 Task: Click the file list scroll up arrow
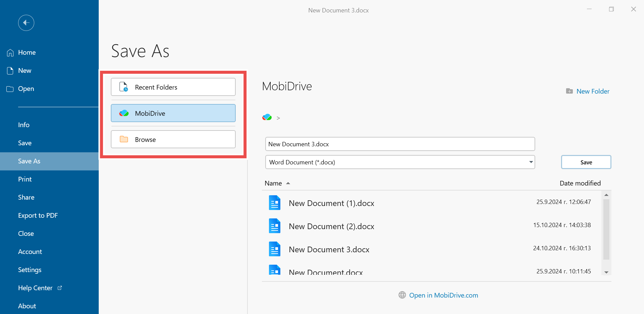tap(606, 195)
